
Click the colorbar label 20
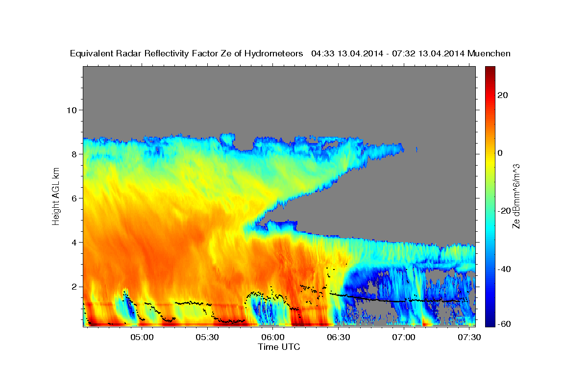point(502,95)
